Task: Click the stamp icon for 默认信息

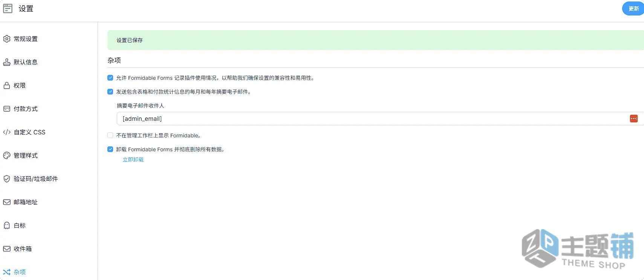Action: coord(7,62)
